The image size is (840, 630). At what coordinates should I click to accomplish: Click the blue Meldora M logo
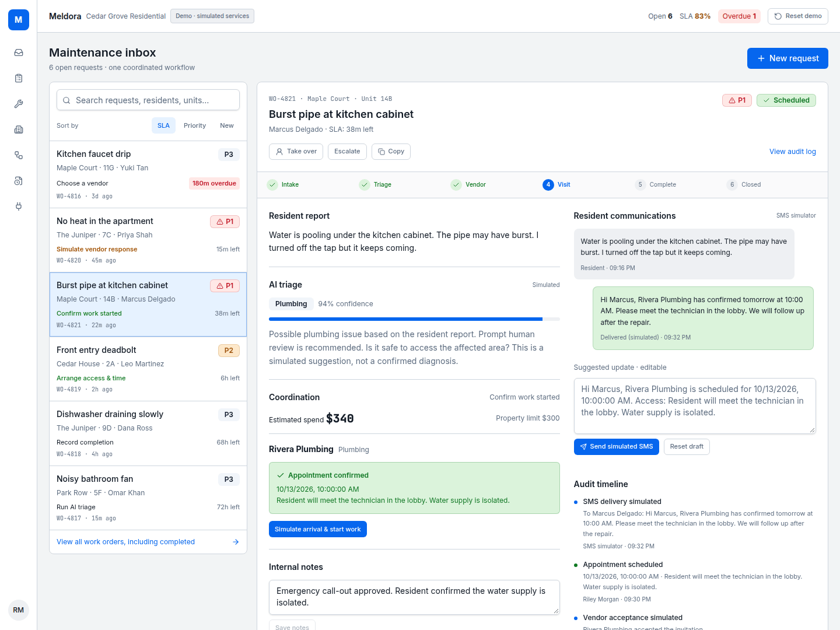point(19,20)
